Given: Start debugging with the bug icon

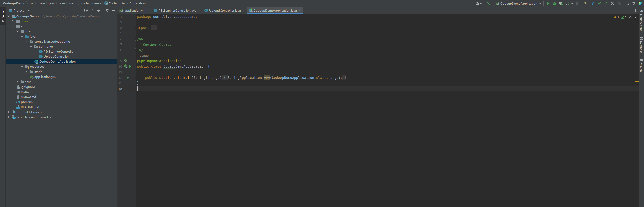Looking at the screenshot, I should (554, 3).
